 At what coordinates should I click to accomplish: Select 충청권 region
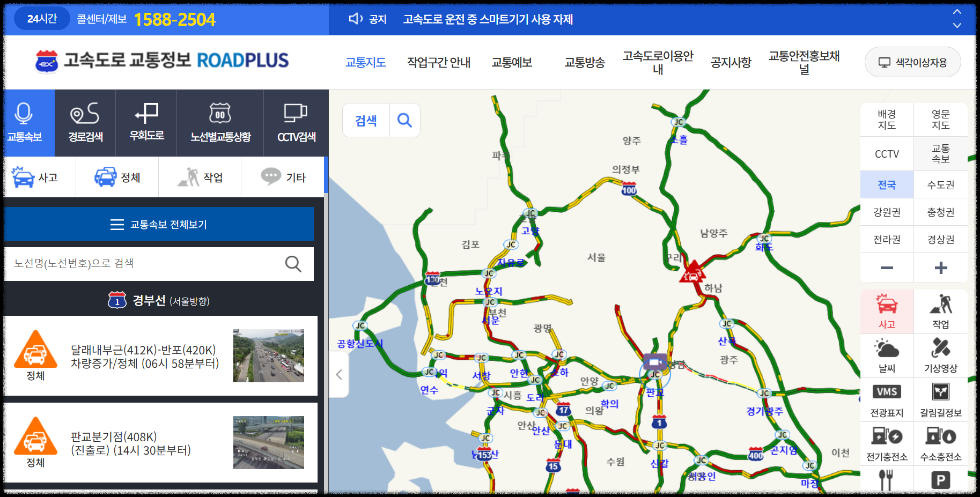[940, 212]
